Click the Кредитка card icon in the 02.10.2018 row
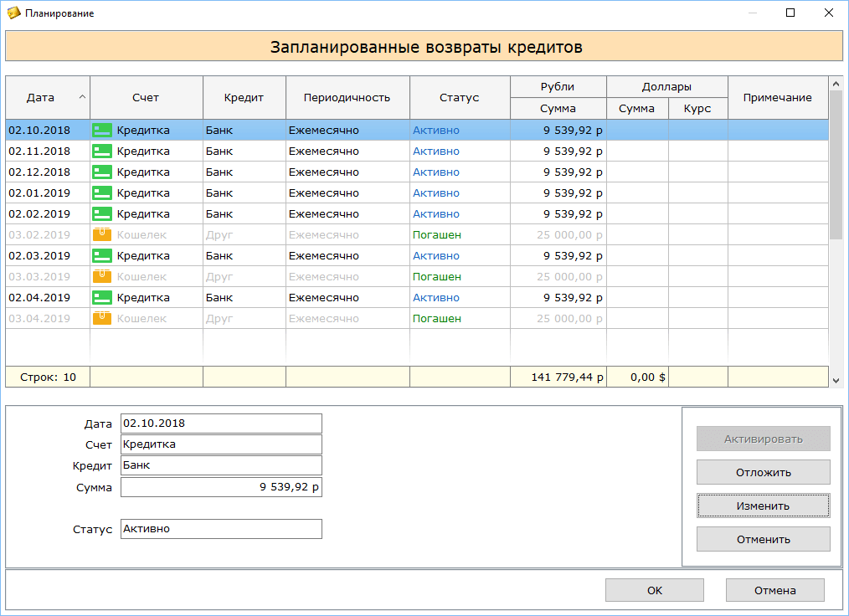The image size is (849, 616). (x=102, y=130)
